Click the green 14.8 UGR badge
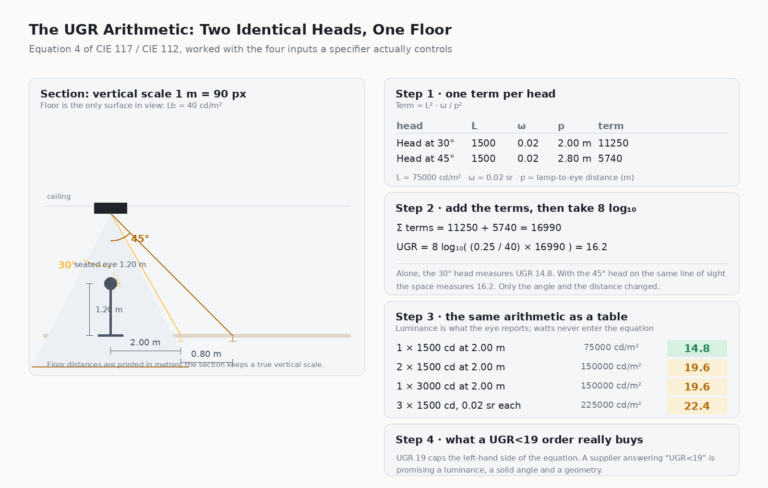The width and height of the screenshot is (768, 488). (697, 348)
